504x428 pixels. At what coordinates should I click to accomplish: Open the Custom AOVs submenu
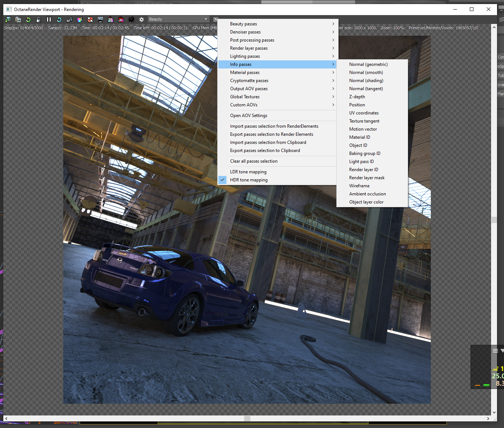278,105
